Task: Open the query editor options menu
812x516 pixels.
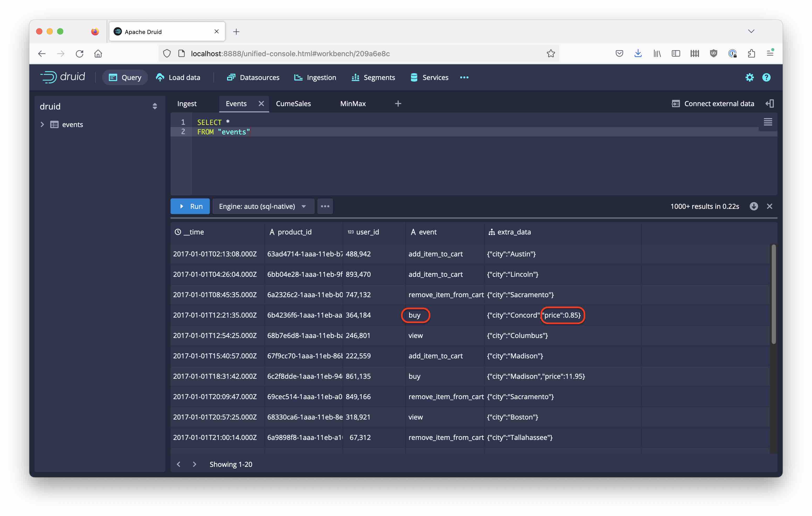Action: 325,206
